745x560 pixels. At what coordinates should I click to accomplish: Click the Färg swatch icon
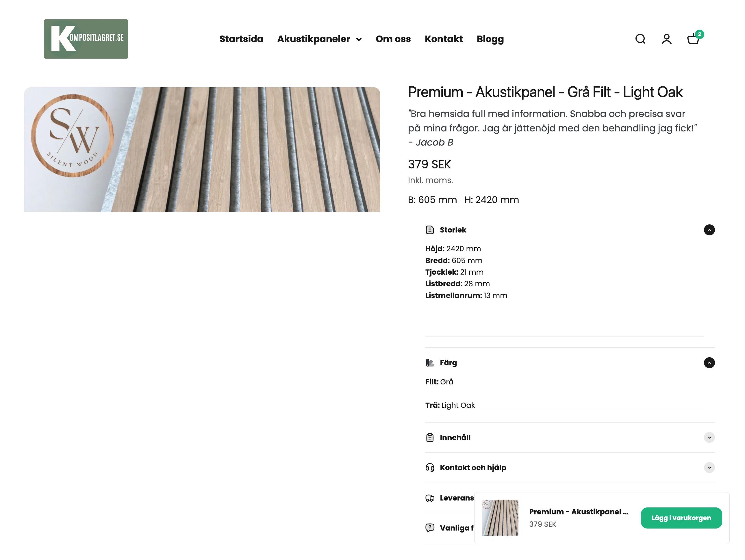coord(430,363)
